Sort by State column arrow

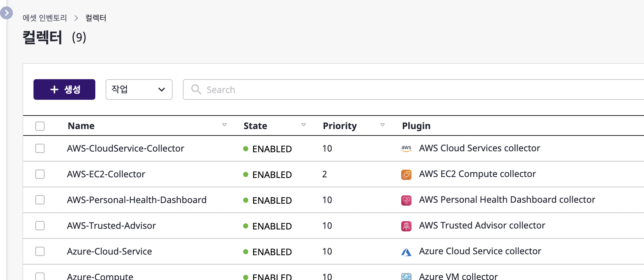click(304, 125)
